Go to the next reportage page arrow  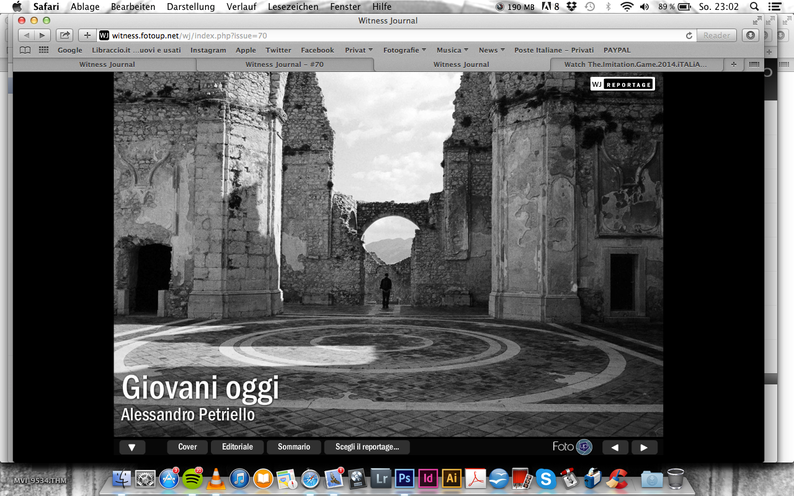(x=643, y=447)
